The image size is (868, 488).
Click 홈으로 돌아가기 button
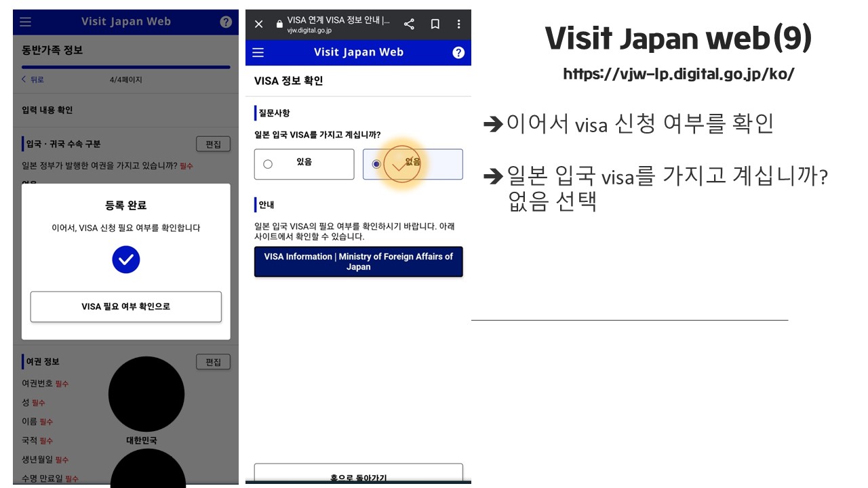point(358,473)
